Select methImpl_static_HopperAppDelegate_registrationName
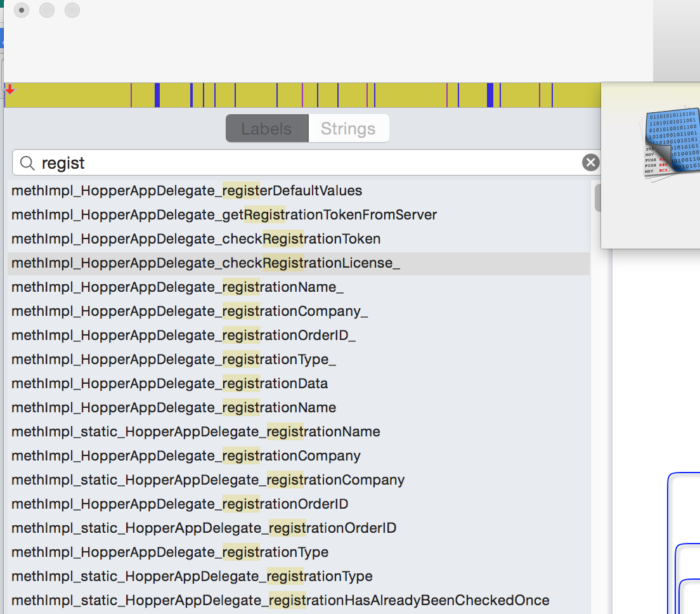This screenshot has width=700, height=614. click(x=298, y=432)
